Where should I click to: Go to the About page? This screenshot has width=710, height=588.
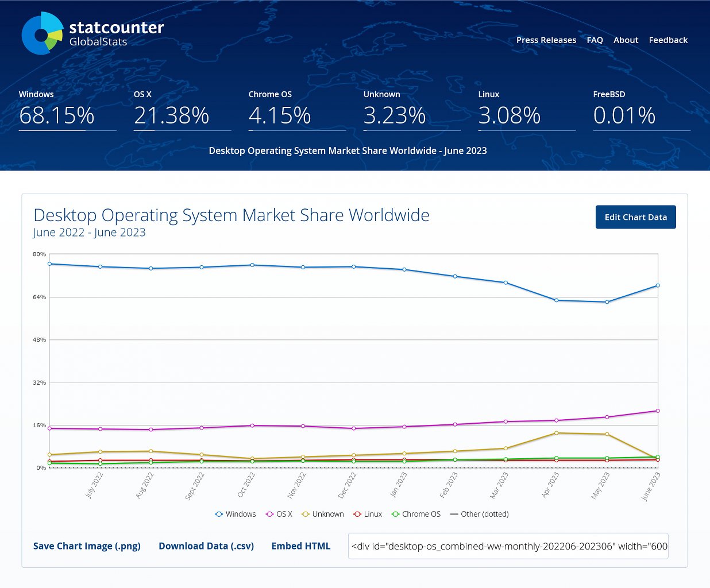pyautogui.click(x=626, y=40)
